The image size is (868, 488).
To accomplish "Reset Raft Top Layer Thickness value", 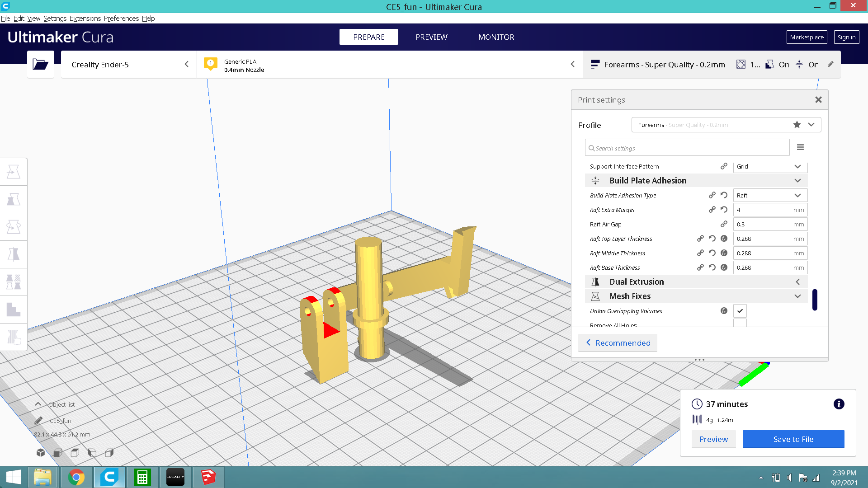I will point(712,239).
